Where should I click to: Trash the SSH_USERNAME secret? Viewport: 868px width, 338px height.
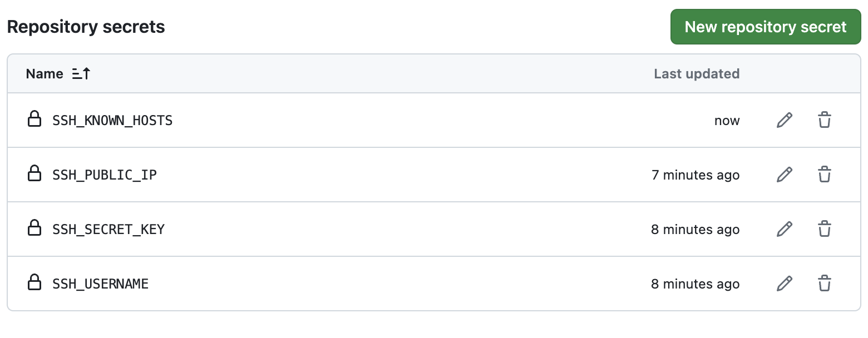tap(825, 284)
